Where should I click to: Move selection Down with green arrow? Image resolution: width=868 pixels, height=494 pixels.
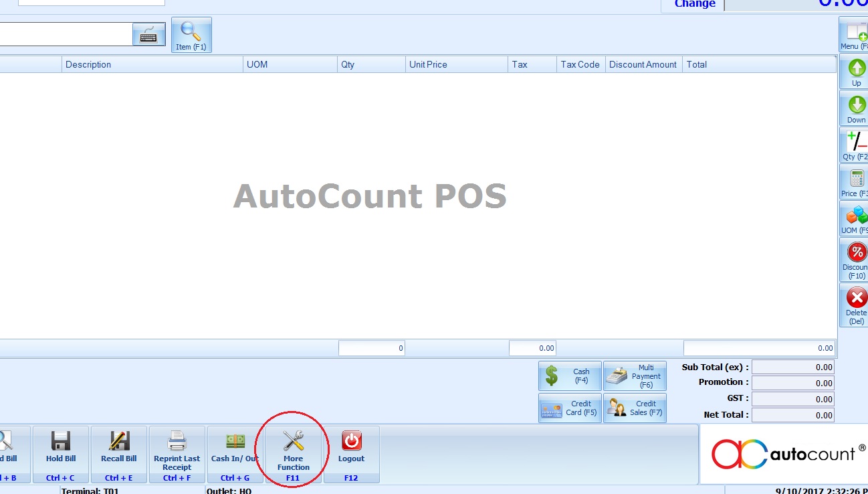tap(855, 109)
